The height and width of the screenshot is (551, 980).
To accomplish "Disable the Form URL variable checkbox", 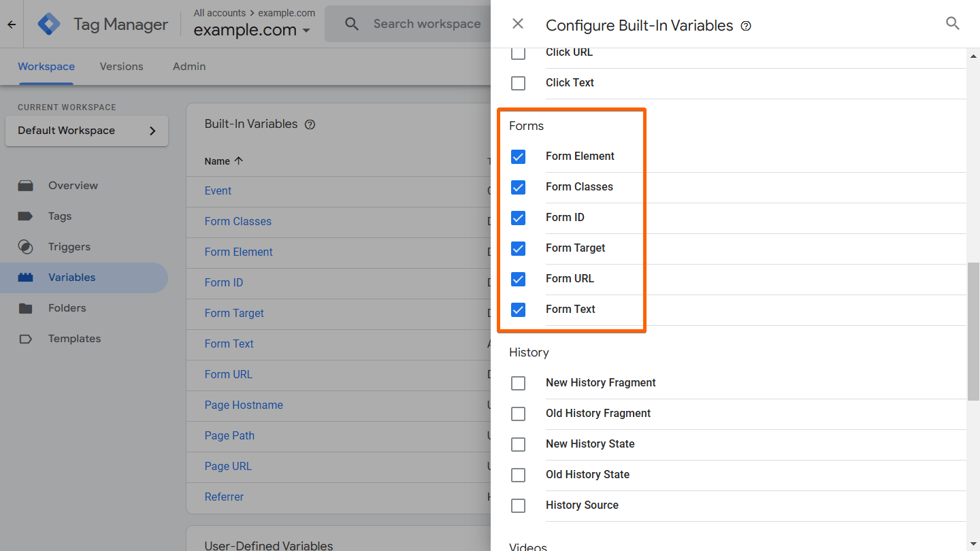I will [x=518, y=279].
